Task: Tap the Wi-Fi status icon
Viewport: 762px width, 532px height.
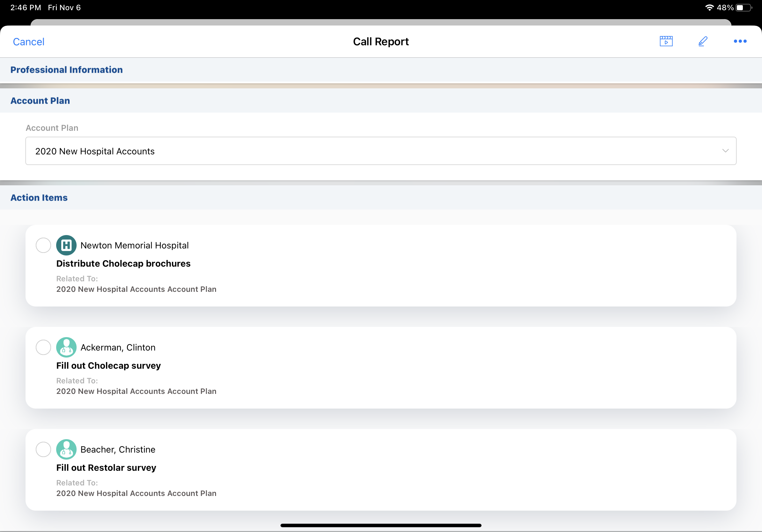Action: click(x=709, y=7)
